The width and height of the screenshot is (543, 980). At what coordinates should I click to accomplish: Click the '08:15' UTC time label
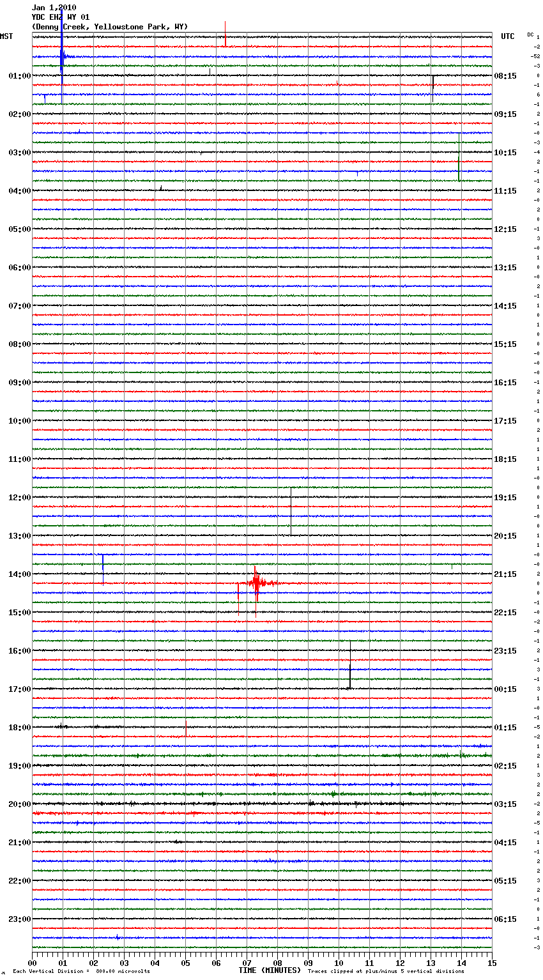click(505, 76)
